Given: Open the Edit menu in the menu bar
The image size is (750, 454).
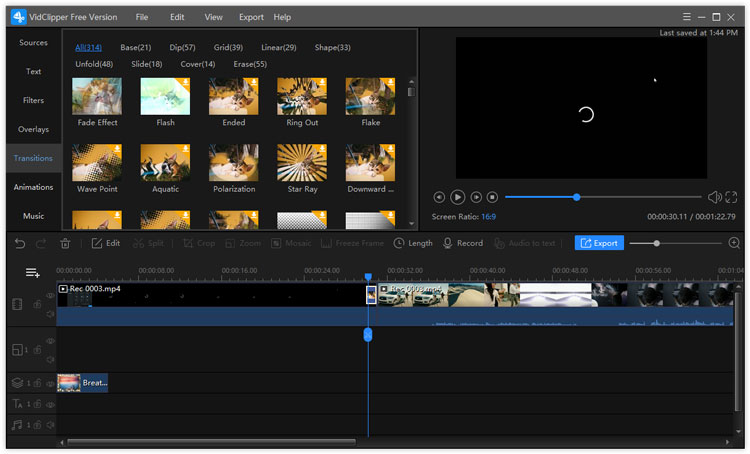Looking at the screenshot, I should point(177,17).
